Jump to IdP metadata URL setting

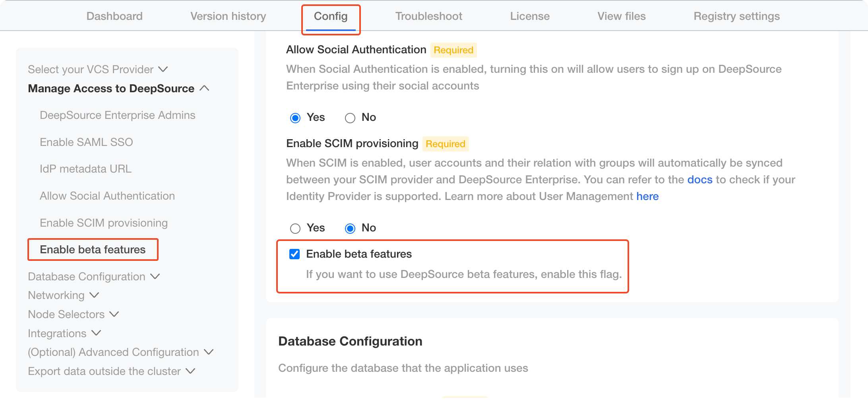tap(85, 169)
